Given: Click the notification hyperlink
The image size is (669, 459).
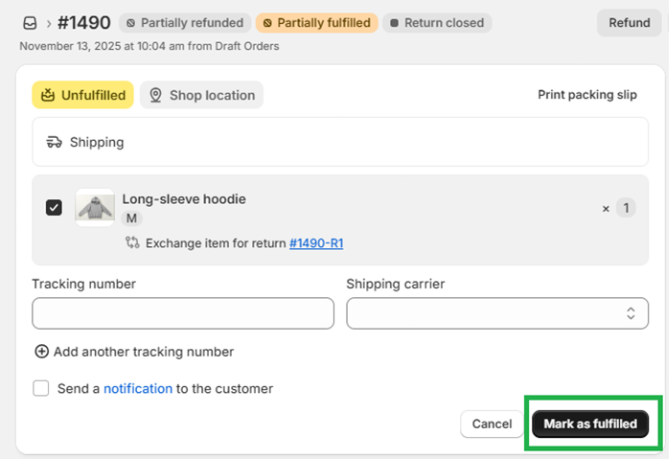Looking at the screenshot, I should point(138,389).
